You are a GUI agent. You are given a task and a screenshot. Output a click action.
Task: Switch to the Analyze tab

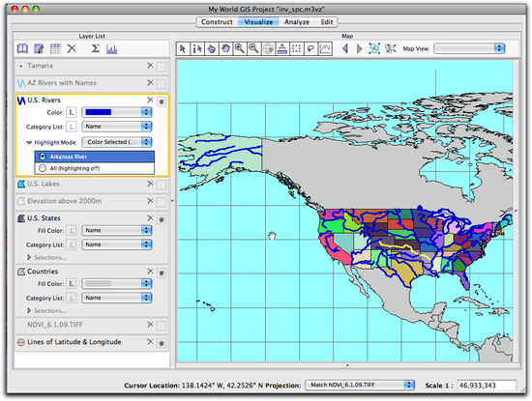pos(297,22)
